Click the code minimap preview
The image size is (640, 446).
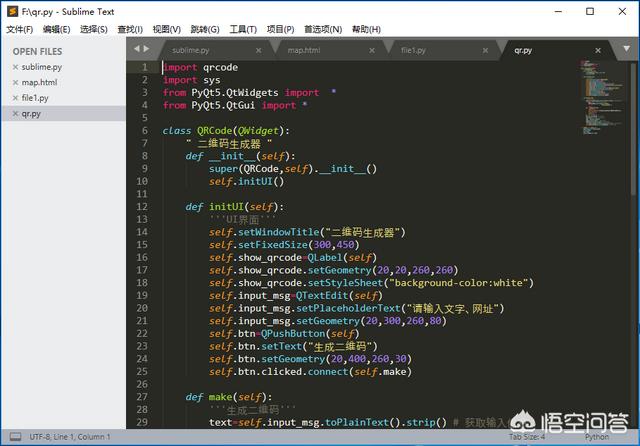tap(601, 97)
